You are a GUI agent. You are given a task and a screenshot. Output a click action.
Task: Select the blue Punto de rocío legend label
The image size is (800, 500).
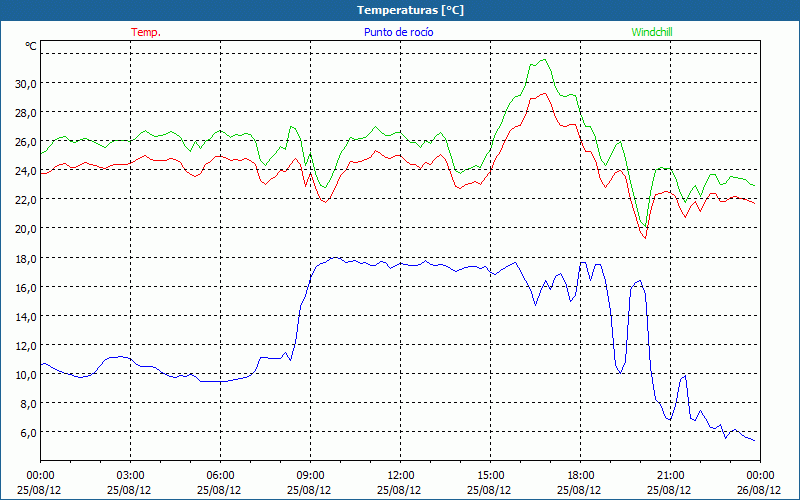pyautogui.click(x=398, y=32)
